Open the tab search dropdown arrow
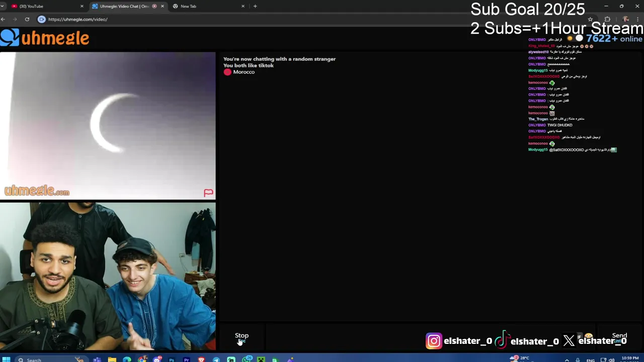This screenshot has height=362, width=644. [x=3, y=6]
